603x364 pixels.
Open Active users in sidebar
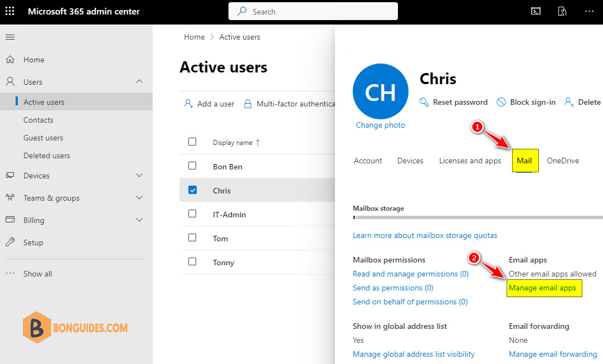point(76,101)
